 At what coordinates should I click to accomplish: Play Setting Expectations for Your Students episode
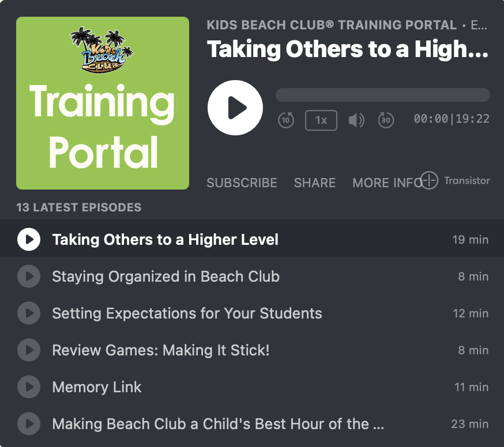[x=29, y=313]
